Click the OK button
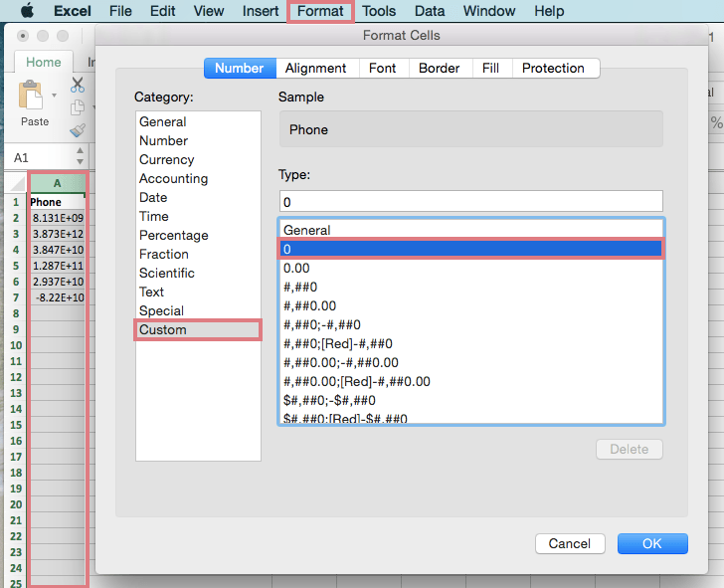This screenshot has width=724, height=588. [652, 543]
